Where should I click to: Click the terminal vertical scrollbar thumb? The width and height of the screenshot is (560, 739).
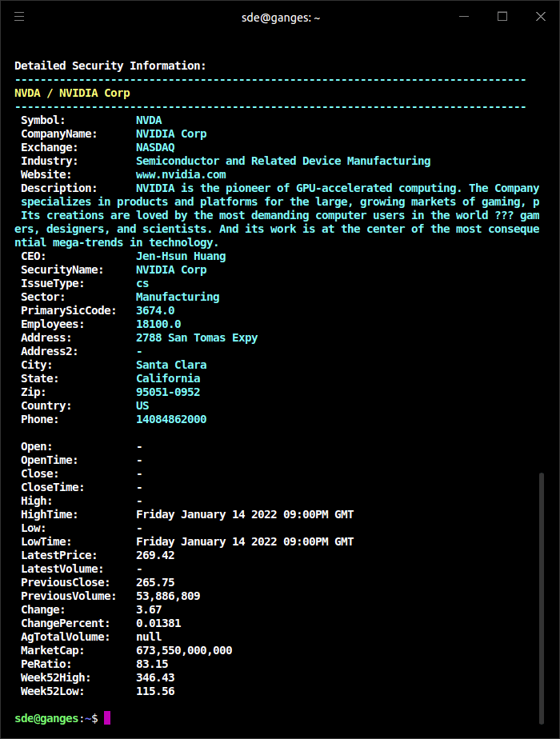point(542,597)
